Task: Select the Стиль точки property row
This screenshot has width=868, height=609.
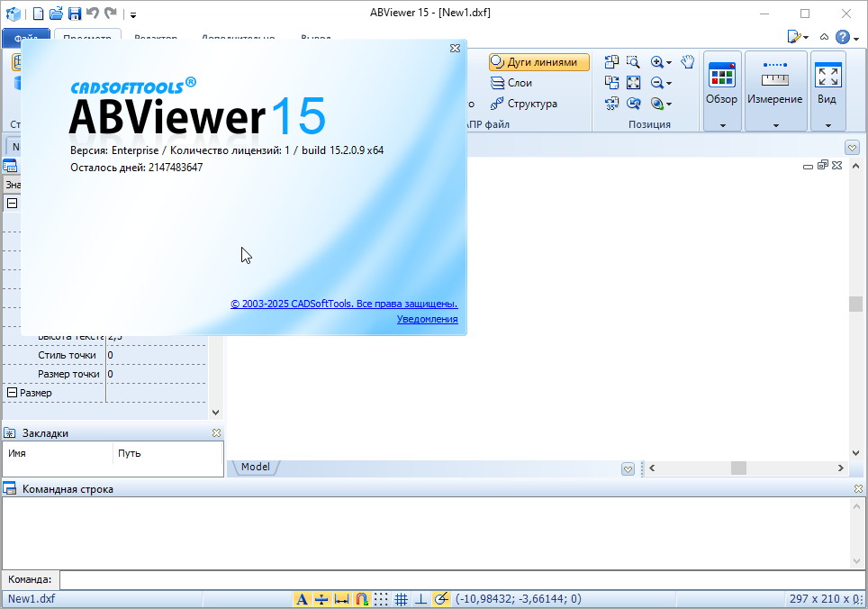Action: click(x=104, y=355)
